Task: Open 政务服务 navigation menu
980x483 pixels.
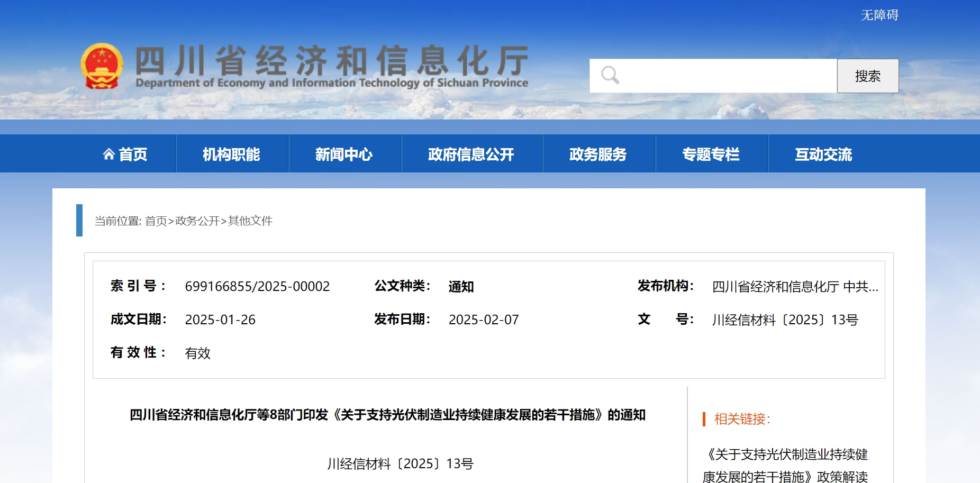Action: click(598, 154)
